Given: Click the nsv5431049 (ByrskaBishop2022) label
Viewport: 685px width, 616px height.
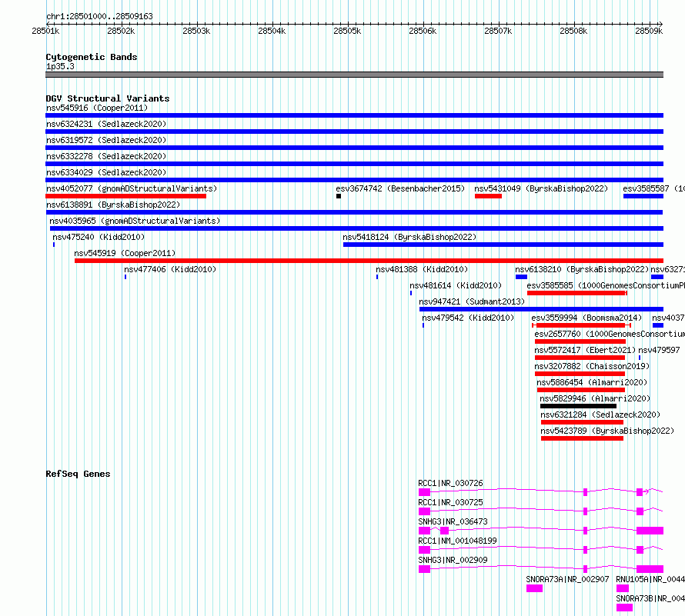Looking at the screenshot, I should point(541,188).
